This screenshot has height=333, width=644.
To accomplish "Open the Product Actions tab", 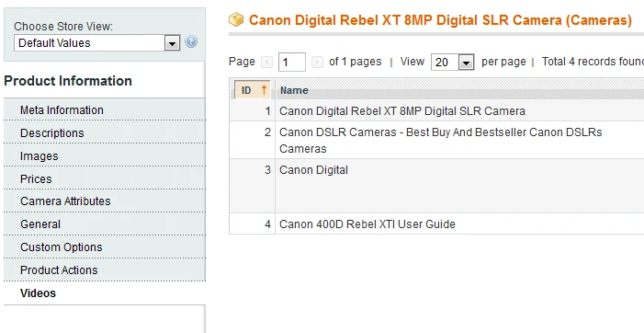I will click(x=105, y=270).
